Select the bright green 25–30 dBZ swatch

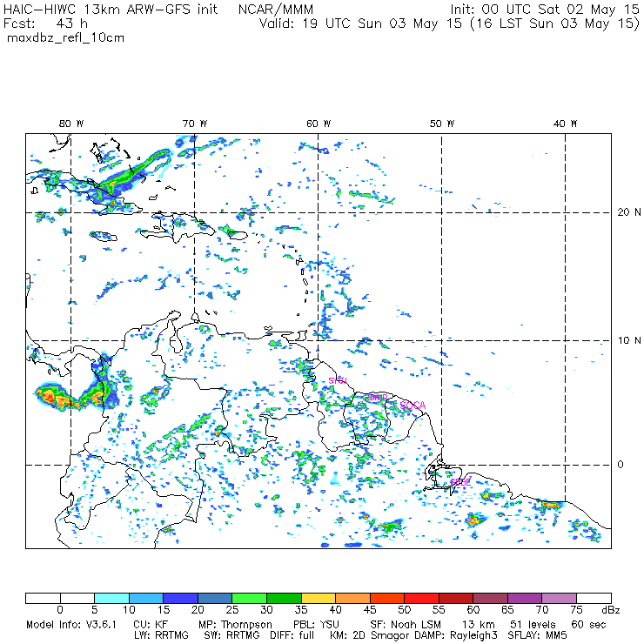click(249, 598)
